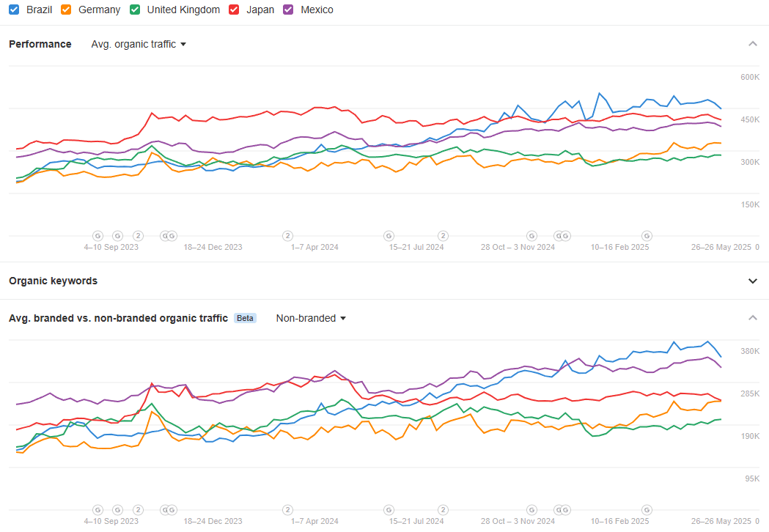Click the 1–7 Apr 2024 date label in Performance chart
Screen dimensions: 769x532
(314, 247)
